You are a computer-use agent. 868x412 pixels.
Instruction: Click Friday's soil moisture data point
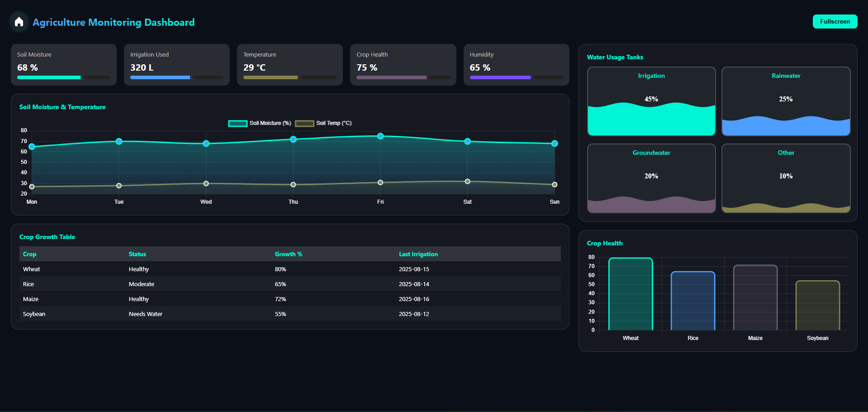pyautogui.click(x=380, y=136)
